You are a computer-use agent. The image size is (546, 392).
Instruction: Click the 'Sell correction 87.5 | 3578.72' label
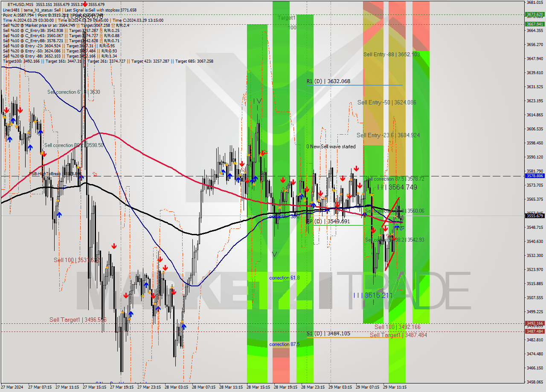395,179
